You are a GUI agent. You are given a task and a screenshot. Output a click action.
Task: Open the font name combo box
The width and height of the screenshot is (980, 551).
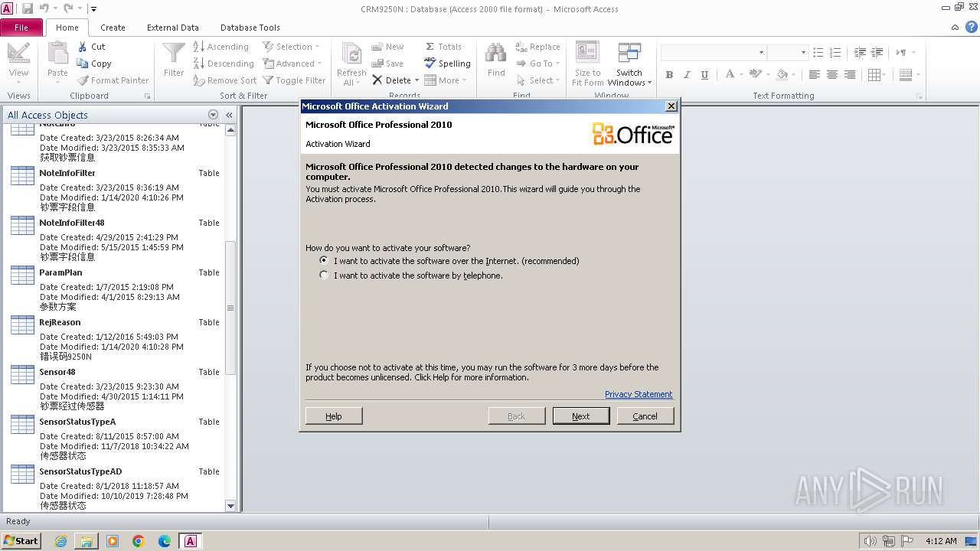pos(713,52)
